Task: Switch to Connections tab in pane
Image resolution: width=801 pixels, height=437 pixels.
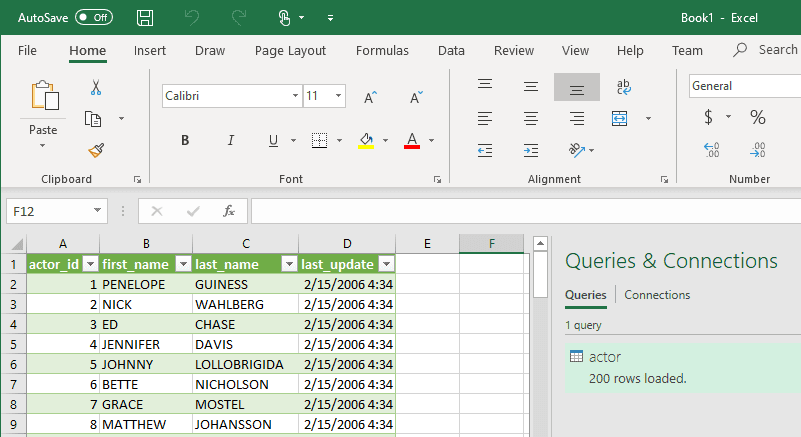Action: coord(657,295)
